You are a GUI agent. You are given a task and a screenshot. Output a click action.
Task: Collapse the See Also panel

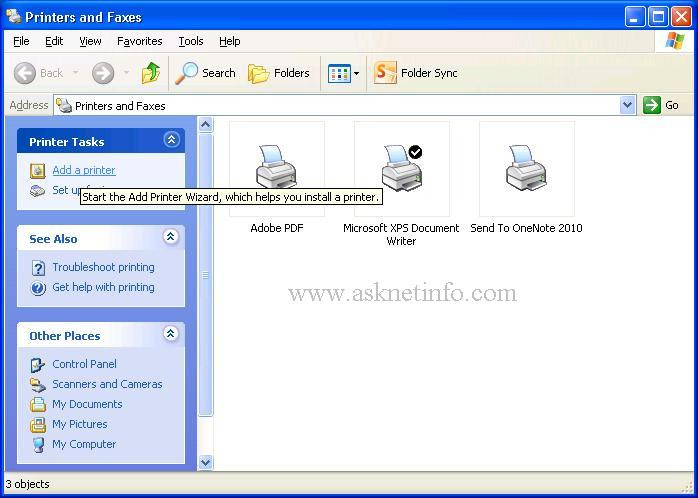(170, 237)
